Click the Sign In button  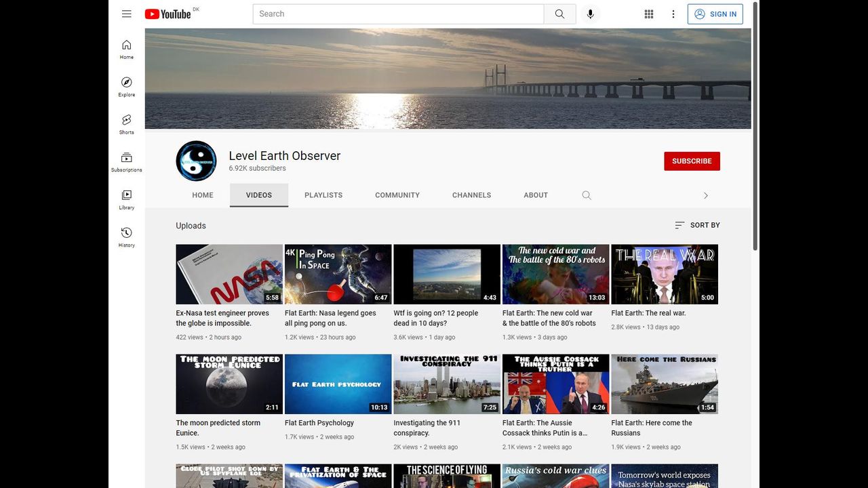715,14
